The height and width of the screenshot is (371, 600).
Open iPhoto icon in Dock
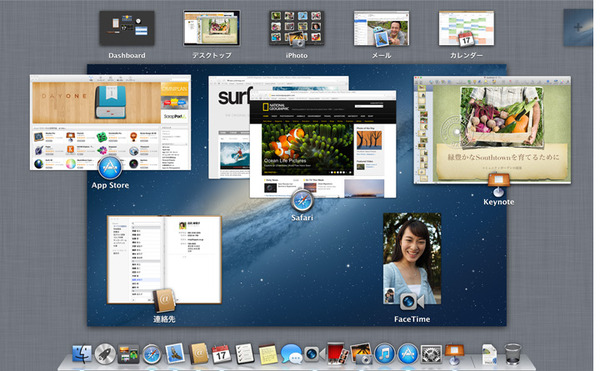361,353
